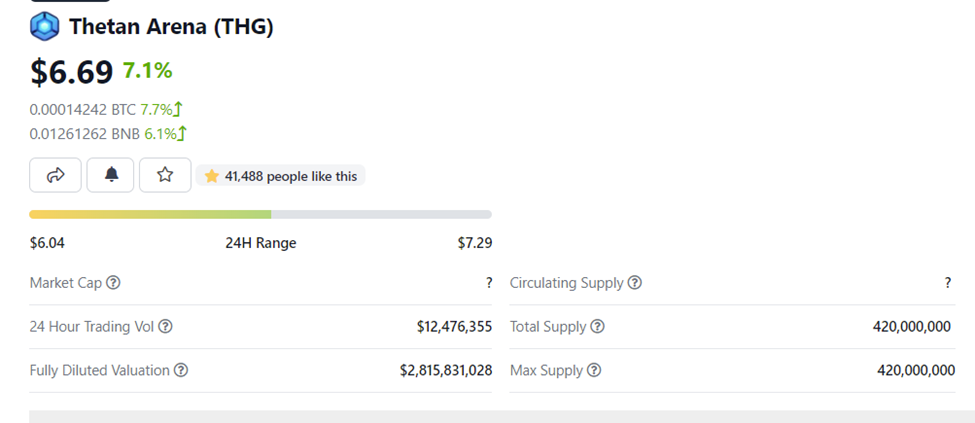
Task: Select the Thetan Arena (THG) title
Action: [171, 26]
